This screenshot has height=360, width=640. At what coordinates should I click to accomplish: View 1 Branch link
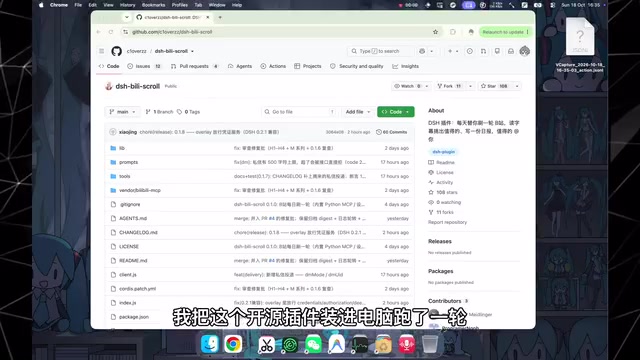point(159,112)
